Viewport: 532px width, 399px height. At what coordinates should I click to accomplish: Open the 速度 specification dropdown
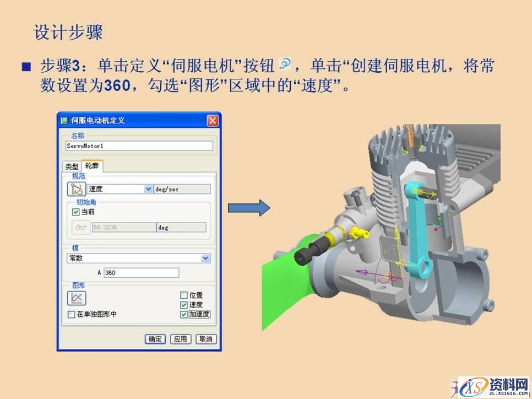coord(148,188)
